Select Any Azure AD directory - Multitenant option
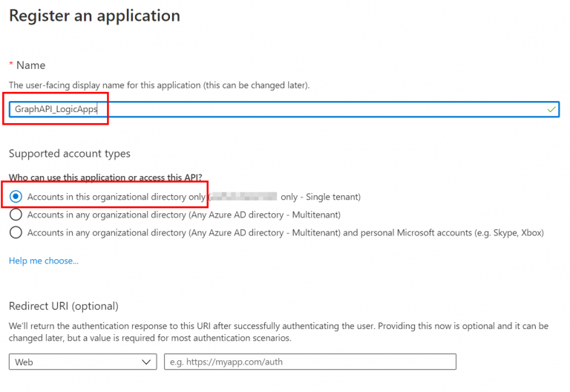 tap(16, 215)
